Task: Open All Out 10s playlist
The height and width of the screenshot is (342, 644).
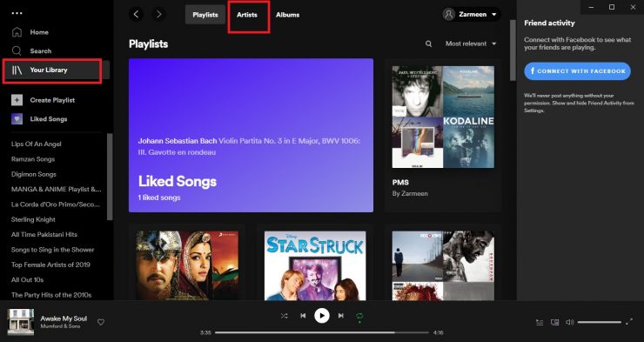Action: [x=27, y=280]
